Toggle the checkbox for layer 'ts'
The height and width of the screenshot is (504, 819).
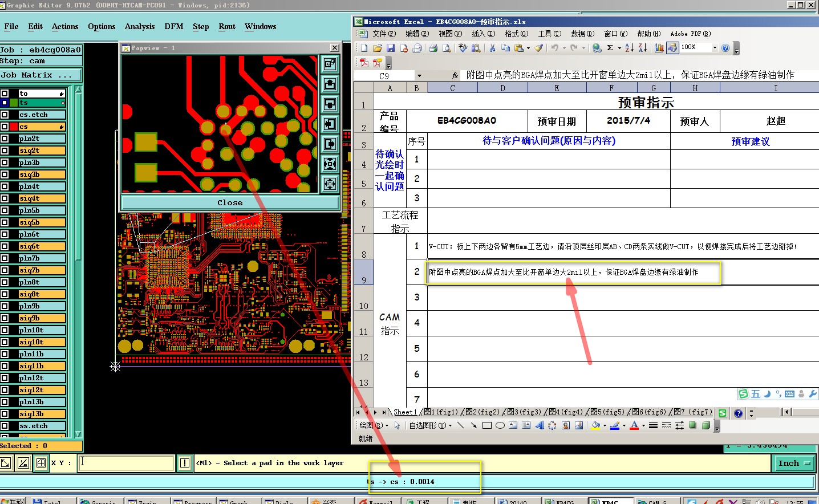[5, 103]
